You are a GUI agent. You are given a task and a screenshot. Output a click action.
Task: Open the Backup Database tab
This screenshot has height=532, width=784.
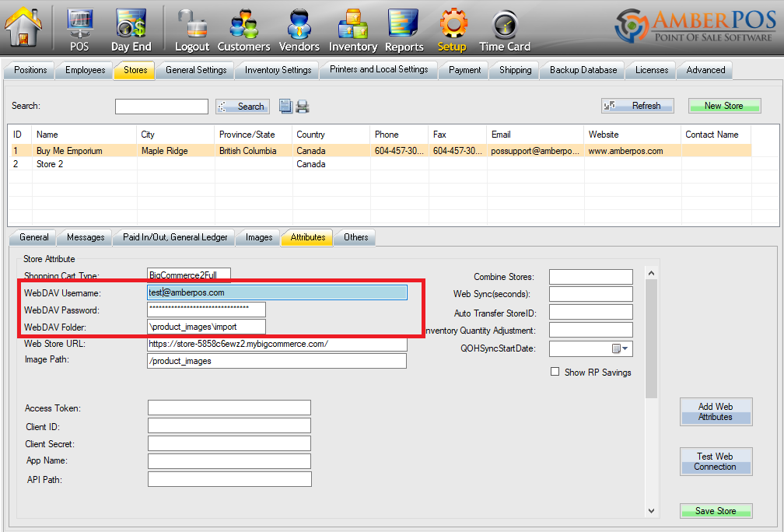(x=583, y=70)
